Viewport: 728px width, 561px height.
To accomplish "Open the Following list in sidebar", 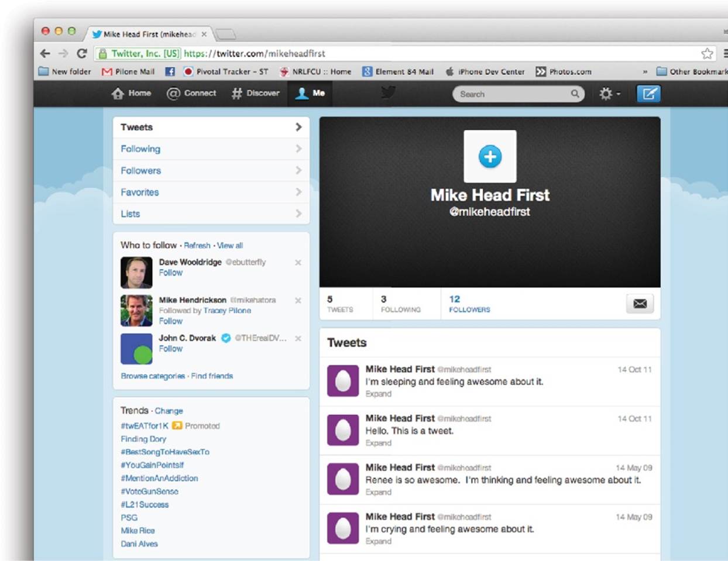I will pyautogui.click(x=211, y=149).
